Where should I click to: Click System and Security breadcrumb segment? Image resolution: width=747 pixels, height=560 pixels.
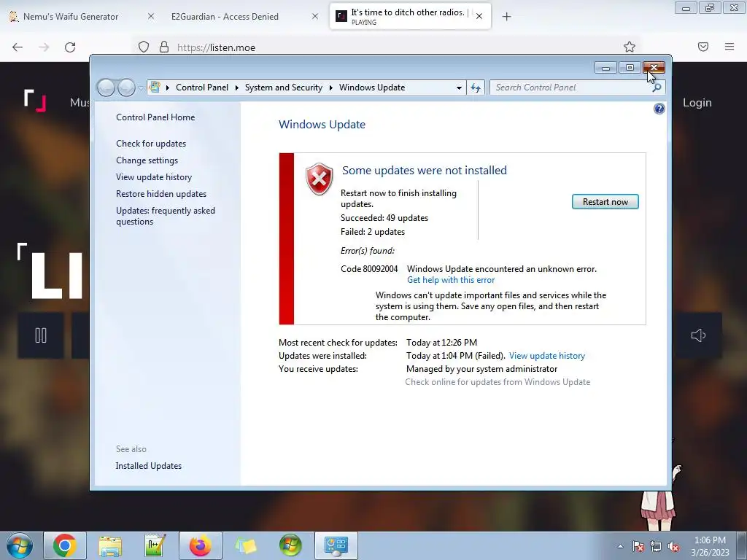pos(284,87)
